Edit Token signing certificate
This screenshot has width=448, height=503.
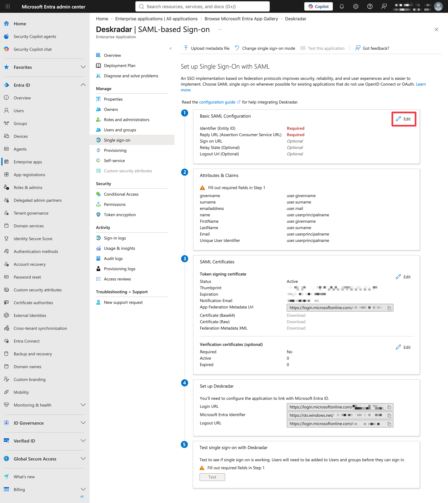(403, 277)
